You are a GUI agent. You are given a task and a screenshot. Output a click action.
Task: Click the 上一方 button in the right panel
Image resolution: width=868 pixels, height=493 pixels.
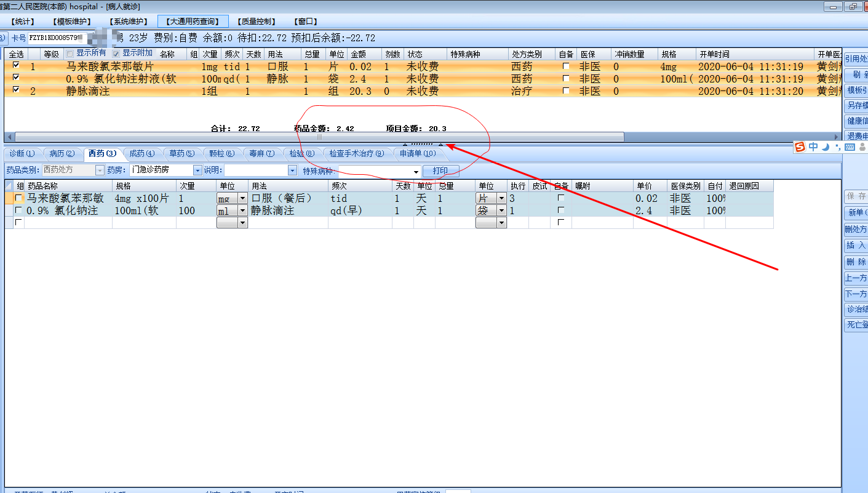click(856, 278)
